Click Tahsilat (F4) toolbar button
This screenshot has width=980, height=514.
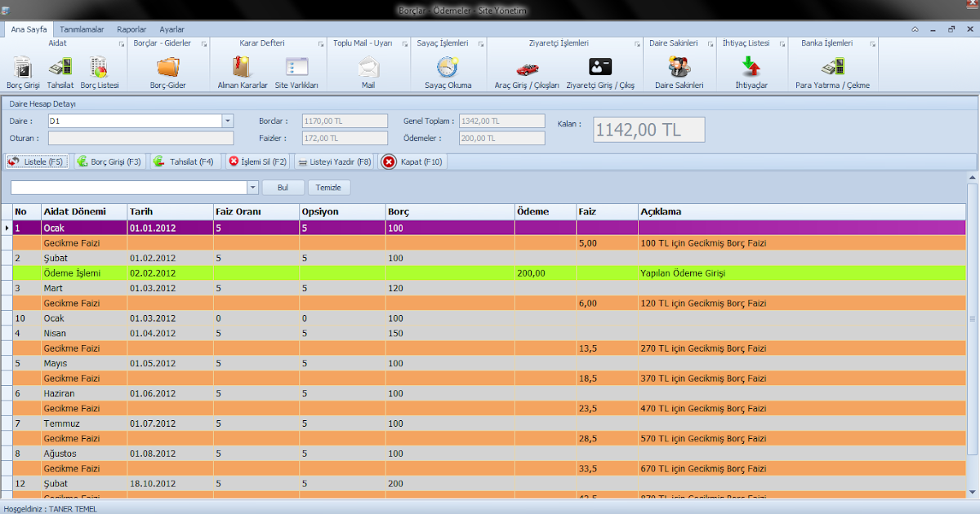(x=185, y=162)
